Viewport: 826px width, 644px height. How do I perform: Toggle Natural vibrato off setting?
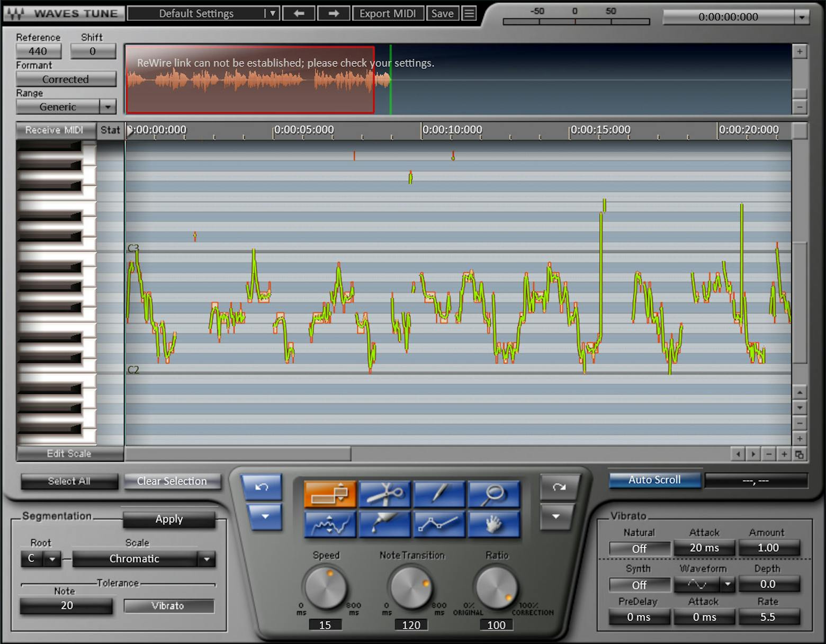pyautogui.click(x=639, y=548)
